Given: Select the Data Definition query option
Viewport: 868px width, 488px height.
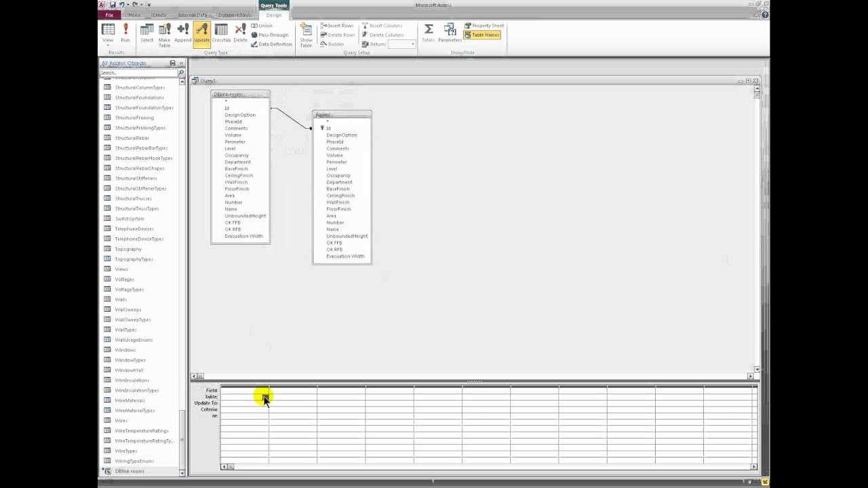Looking at the screenshot, I should coord(271,44).
